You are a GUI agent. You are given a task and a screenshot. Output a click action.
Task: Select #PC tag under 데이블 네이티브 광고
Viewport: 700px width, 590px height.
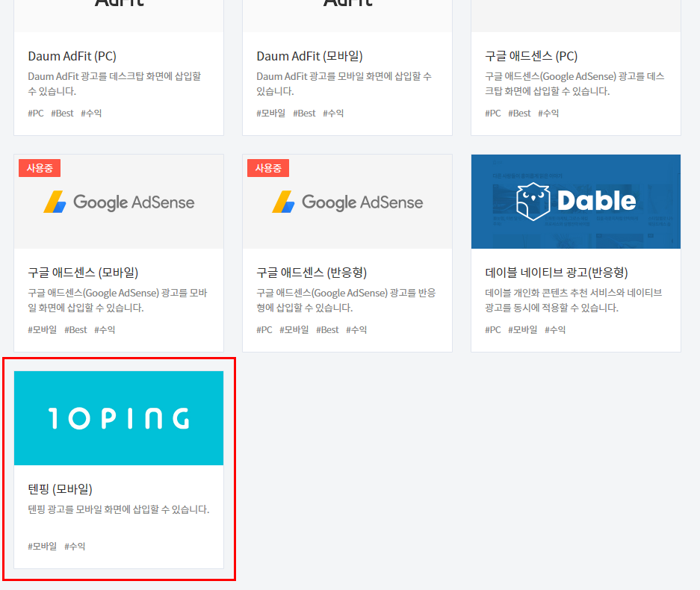coord(493,330)
